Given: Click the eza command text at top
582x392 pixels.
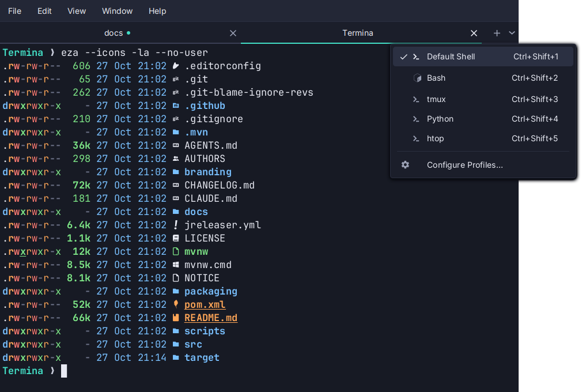Looking at the screenshot, I should coord(134,52).
